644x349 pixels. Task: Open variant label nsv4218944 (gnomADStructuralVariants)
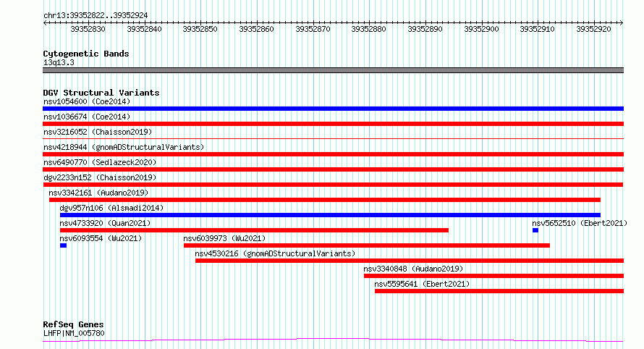pyautogui.click(x=124, y=147)
